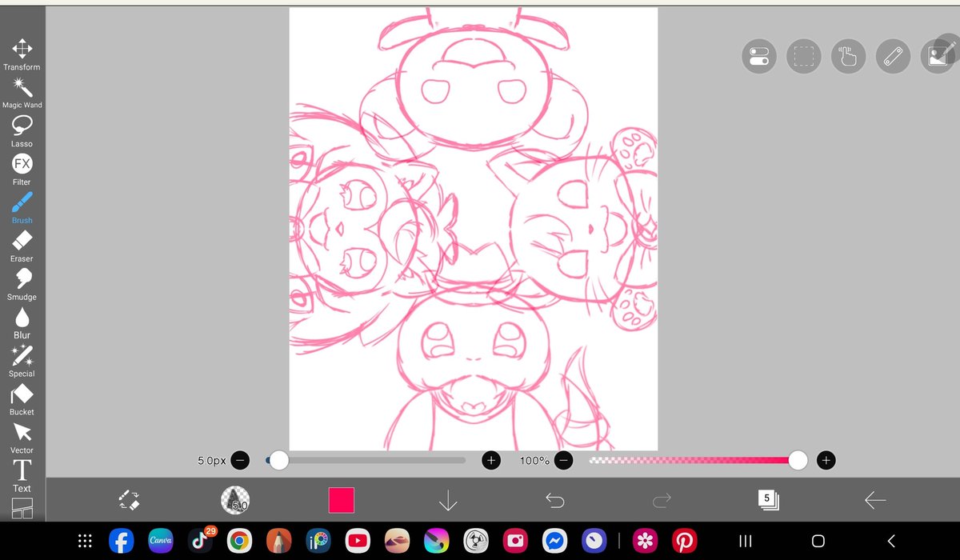Select the Smudge tool
The width and height of the screenshot is (960, 560).
click(22, 285)
